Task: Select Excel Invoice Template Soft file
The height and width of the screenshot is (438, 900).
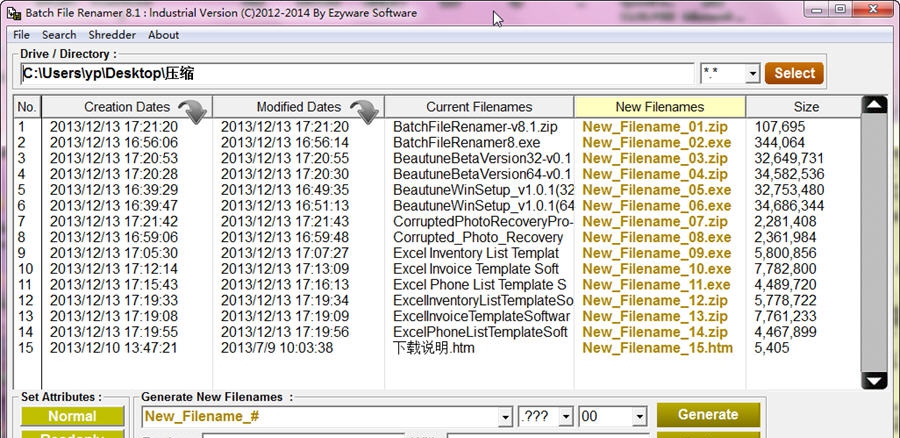Action: click(x=476, y=269)
